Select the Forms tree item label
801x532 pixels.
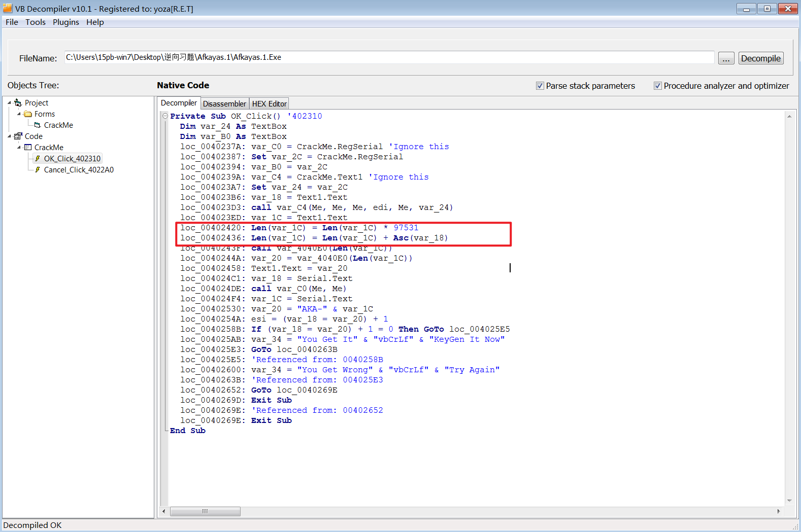45,114
